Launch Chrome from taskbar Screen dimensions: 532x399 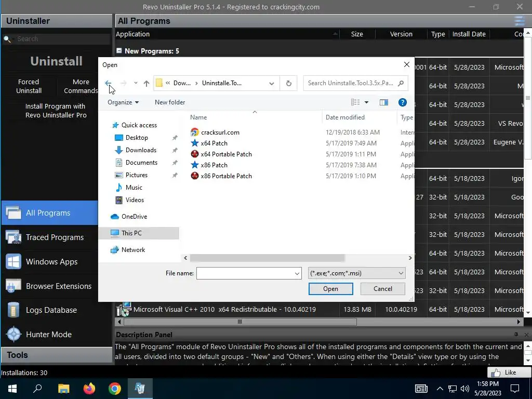(x=115, y=389)
